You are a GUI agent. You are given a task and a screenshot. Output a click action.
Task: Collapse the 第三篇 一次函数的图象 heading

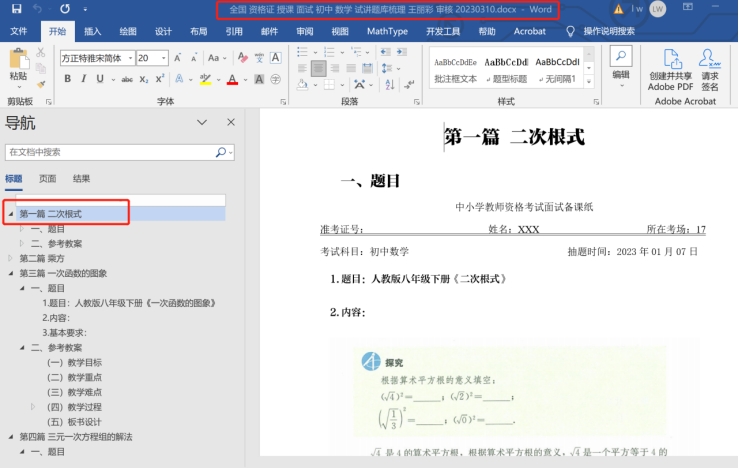11,273
